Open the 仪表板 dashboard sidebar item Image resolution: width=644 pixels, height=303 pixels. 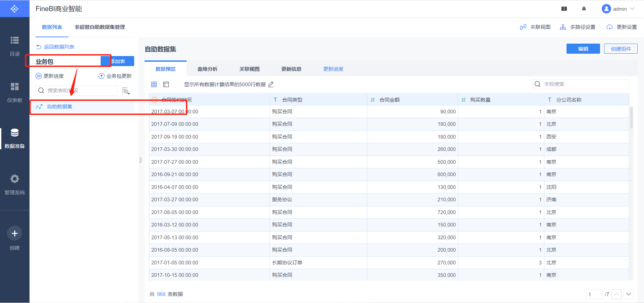[x=14, y=92]
